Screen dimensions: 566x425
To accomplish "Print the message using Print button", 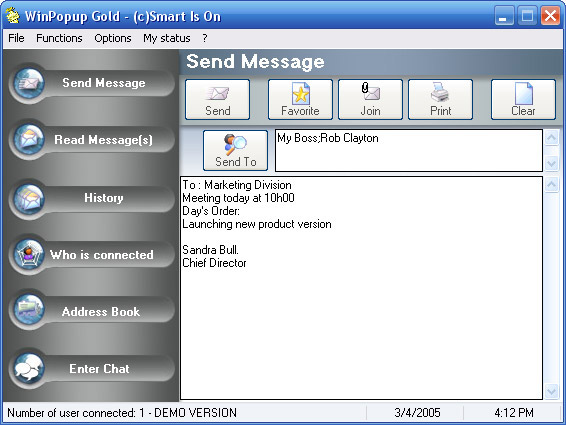I will point(440,99).
